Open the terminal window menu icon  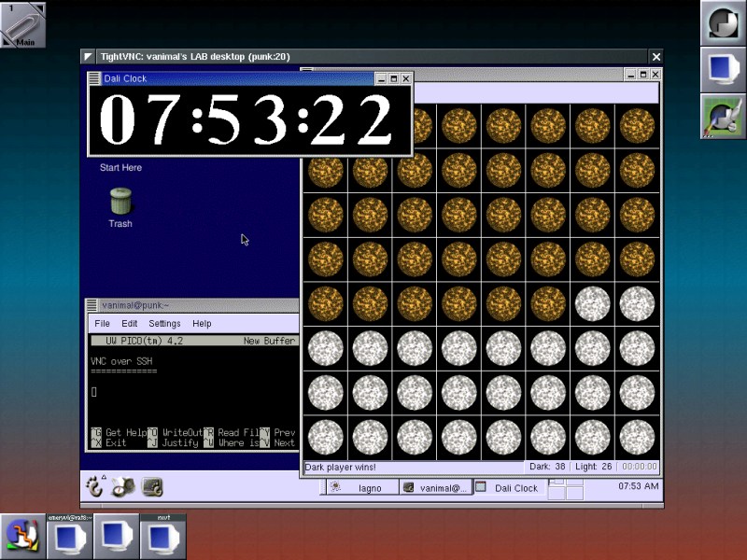click(92, 305)
